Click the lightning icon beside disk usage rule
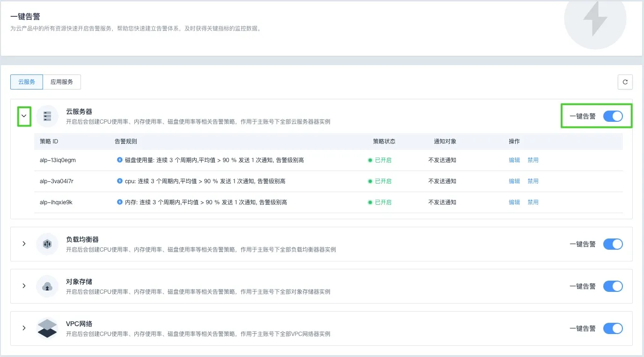This screenshot has width=644, height=357. coord(120,160)
